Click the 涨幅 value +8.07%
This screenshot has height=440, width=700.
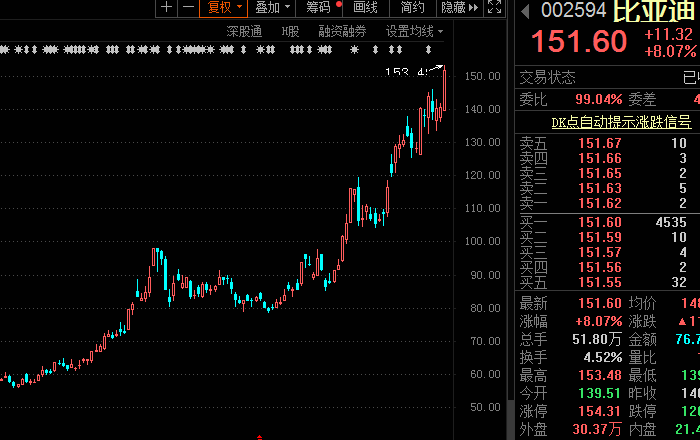598,321
